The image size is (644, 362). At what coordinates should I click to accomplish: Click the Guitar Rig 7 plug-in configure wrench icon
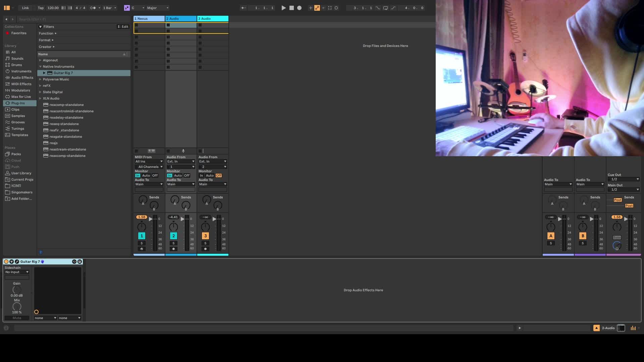tap(17, 262)
